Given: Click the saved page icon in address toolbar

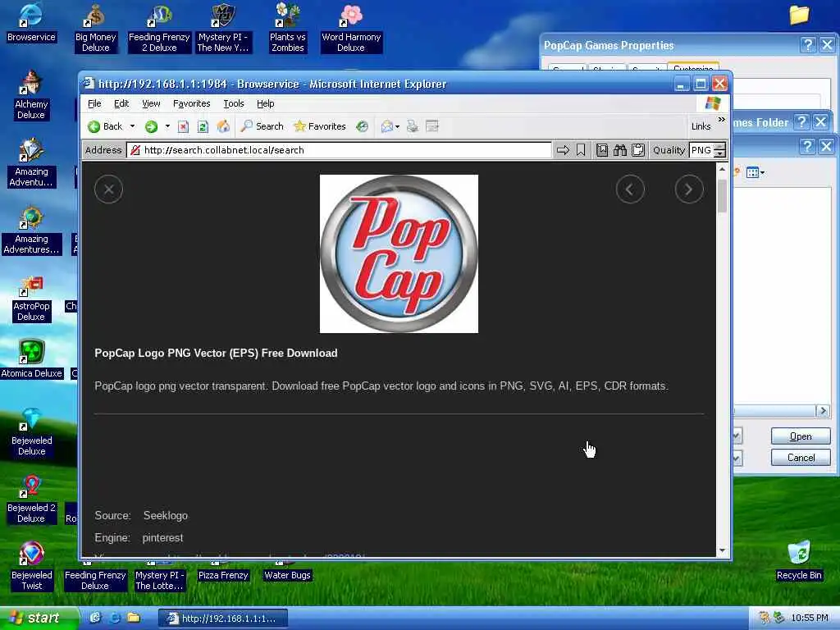Looking at the screenshot, I should pos(602,150).
